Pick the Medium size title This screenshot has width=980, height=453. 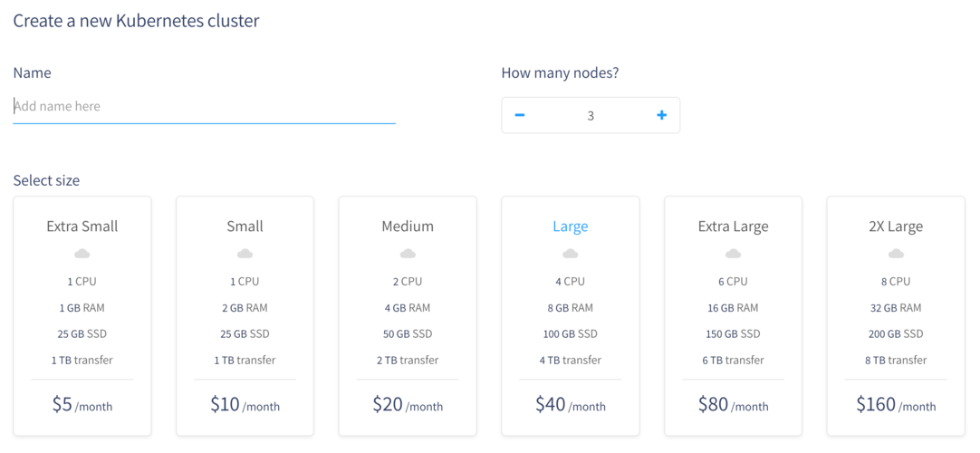(408, 226)
